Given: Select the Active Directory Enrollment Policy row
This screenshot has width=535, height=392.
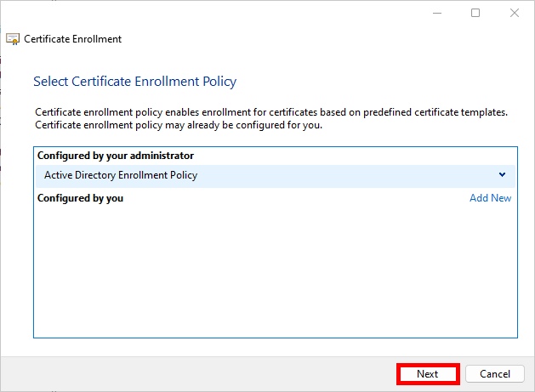Looking at the screenshot, I should pos(276,176).
